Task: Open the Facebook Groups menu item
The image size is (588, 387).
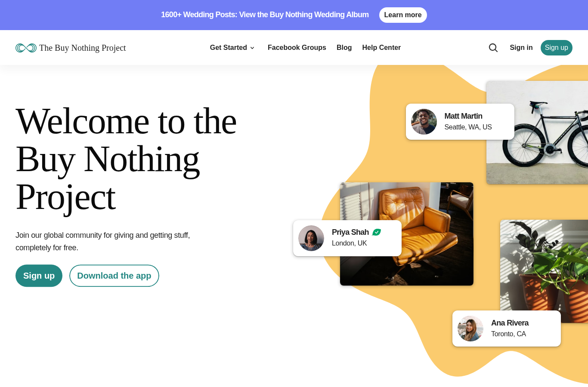Action: [x=297, y=48]
